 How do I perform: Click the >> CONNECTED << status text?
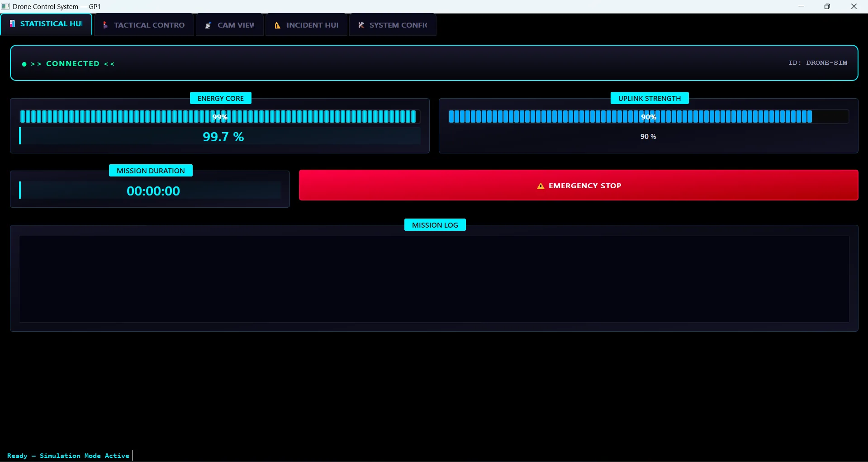pyautogui.click(x=72, y=64)
